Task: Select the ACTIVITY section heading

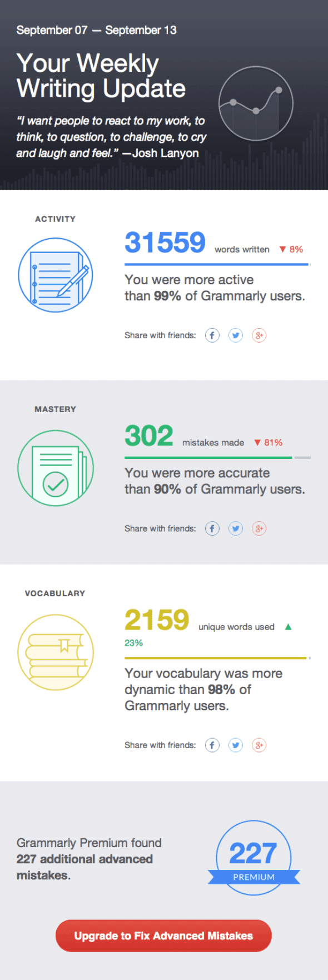Action: [55, 219]
